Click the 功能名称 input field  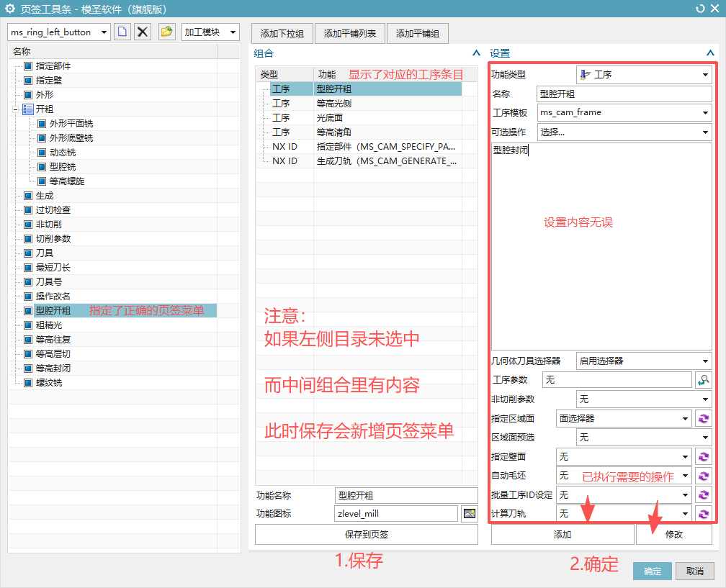(x=406, y=495)
